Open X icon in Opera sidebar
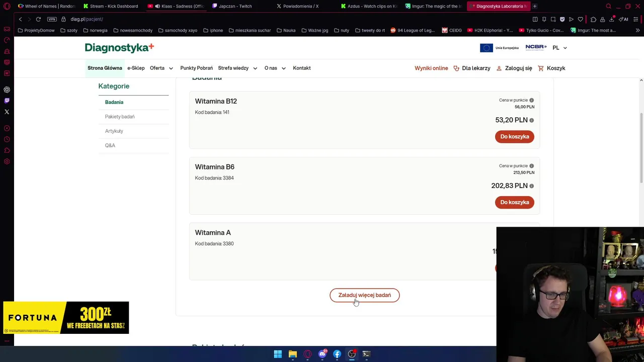The height and width of the screenshot is (362, 644). tap(7, 112)
